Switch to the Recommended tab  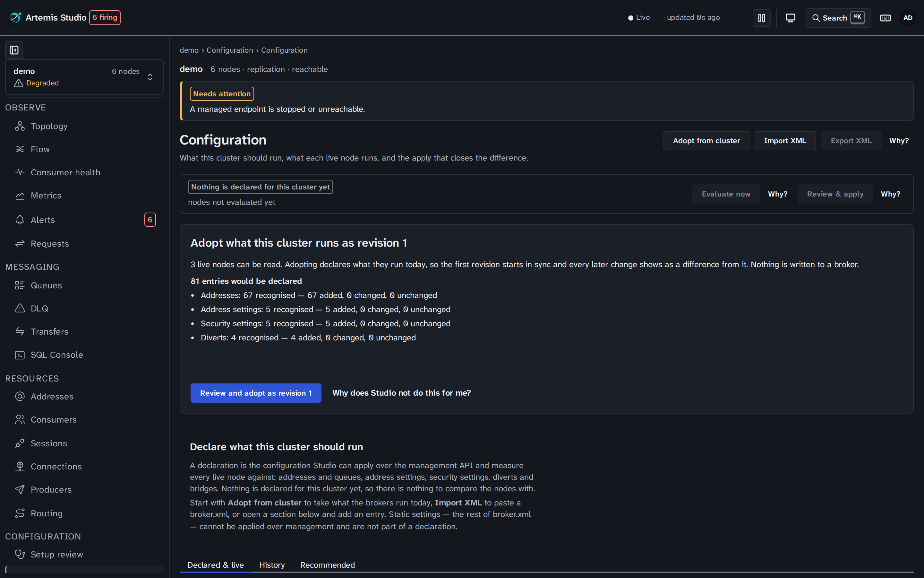(x=327, y=565)
